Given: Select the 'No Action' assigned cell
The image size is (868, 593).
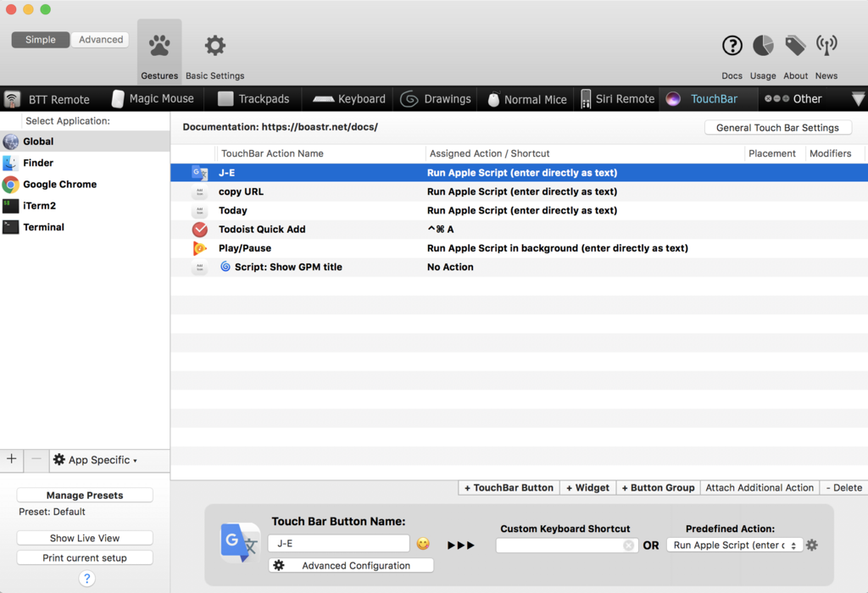Looking at the screenshot, I should [x=450, y=267].
